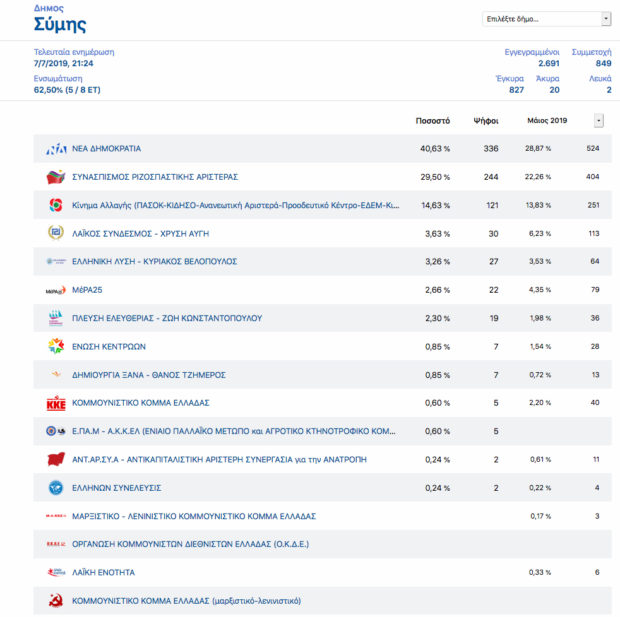This screenshot has height=617, width=620.
Task: Click the ΑΝΤ.ΑΡ.ΣΥ.Α red flag logo
Action: click(x=56, y=459)
